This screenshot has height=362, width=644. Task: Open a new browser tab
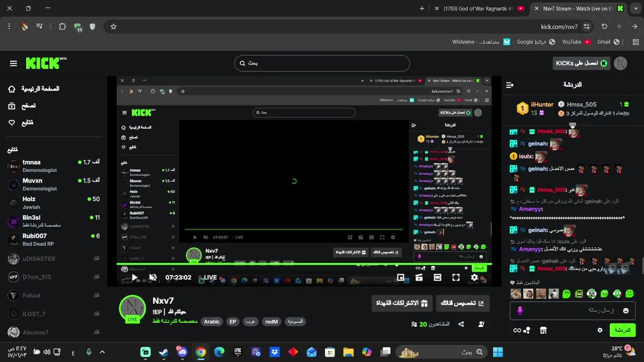[x=422, y=9]
